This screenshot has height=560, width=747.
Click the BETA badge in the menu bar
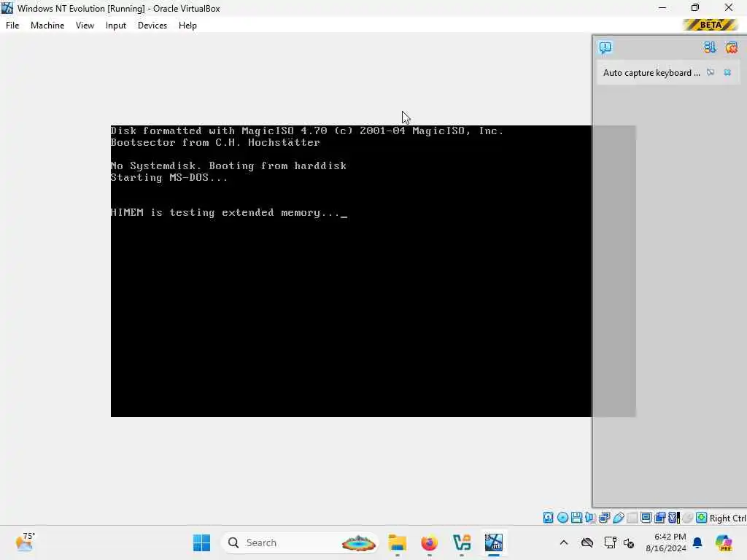click(x=711, y=25)
